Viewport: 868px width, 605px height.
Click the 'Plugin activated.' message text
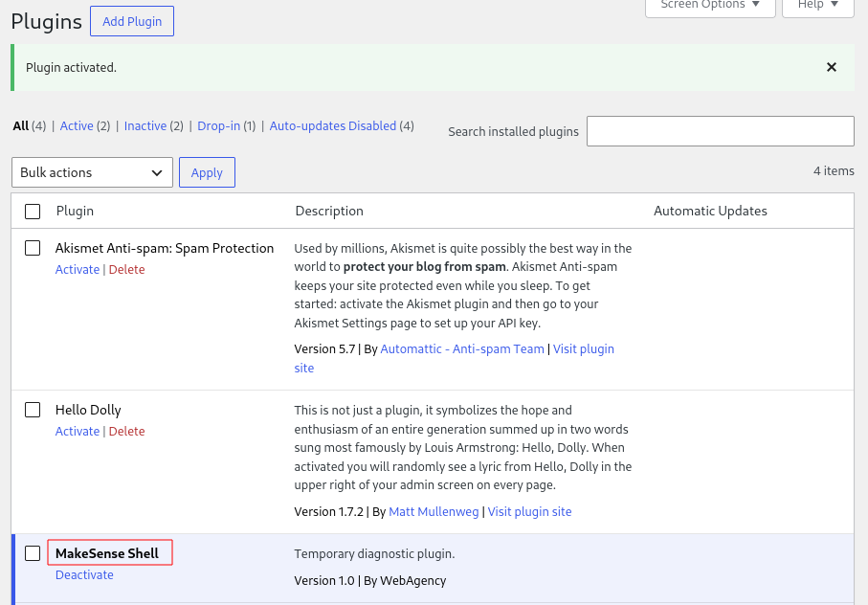[71, 67]
